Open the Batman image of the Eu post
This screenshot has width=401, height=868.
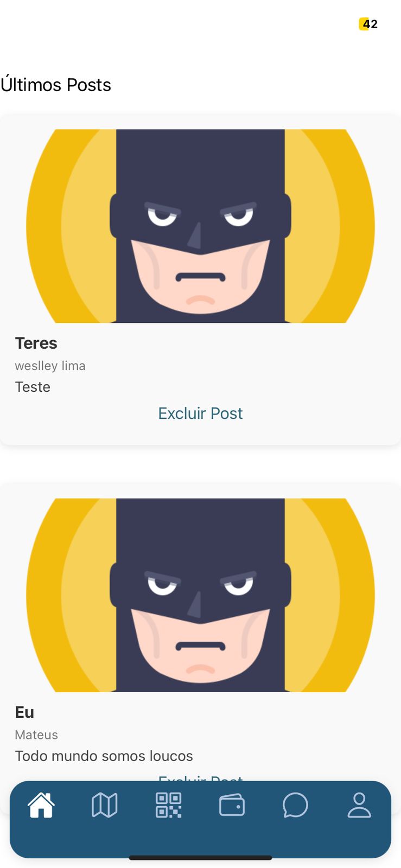(x=200, y=595)
